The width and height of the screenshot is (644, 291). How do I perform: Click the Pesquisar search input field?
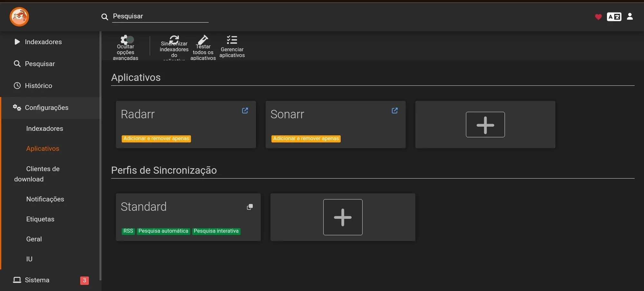pos(160,16)
